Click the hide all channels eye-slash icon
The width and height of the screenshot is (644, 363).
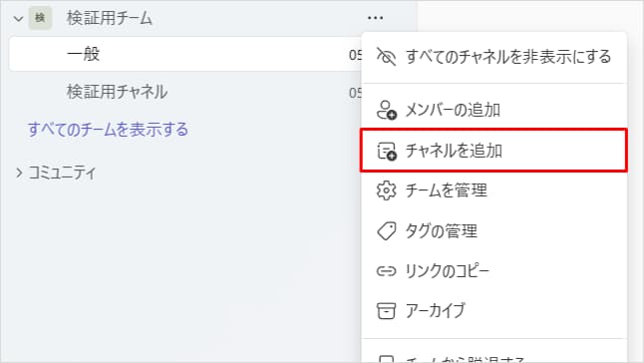[x=386, y=57]
